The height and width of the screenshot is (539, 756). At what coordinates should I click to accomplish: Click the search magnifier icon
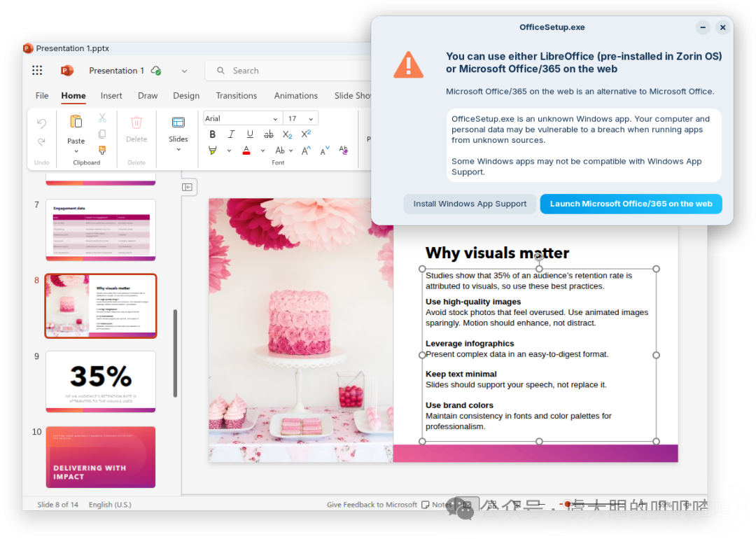pos(220,71)
